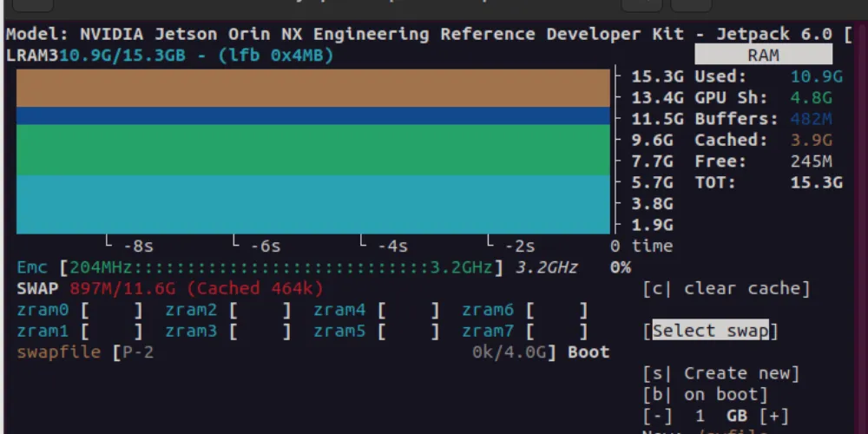
Task: Click the Model NVIDIA Jetson Orin NX line
Action: coord(429,35)
